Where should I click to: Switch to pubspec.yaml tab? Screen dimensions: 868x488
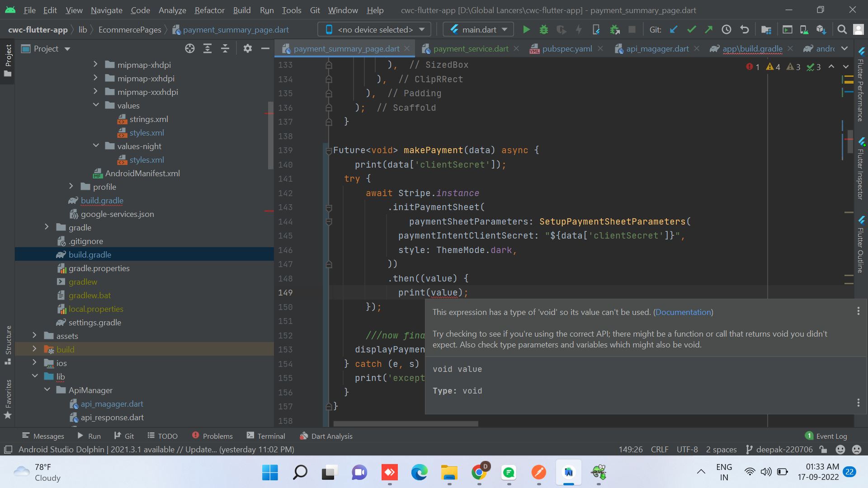point(566,48)
